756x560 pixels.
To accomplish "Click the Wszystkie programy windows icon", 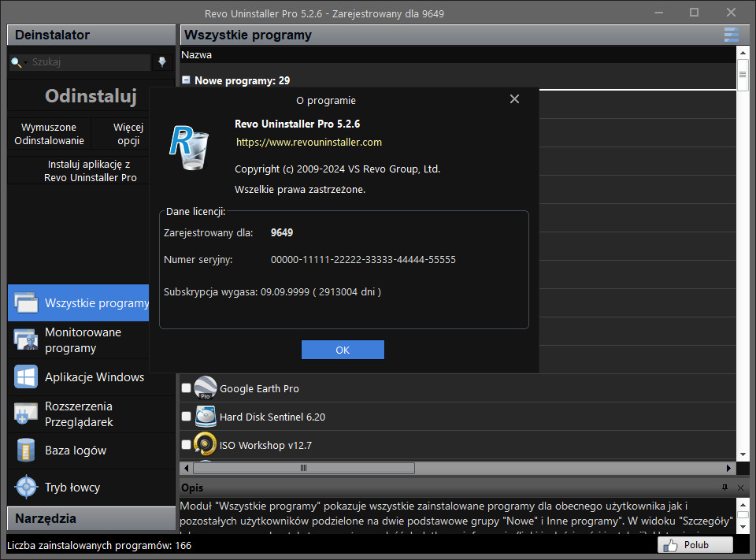I will pyautogui.click(x=26, y=303).
